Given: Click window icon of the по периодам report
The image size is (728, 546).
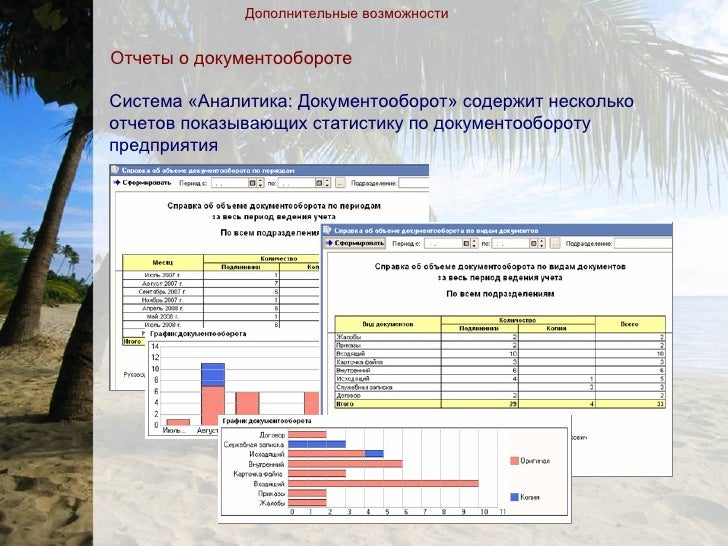Looking at the screenshot, I should coord(115,170).
